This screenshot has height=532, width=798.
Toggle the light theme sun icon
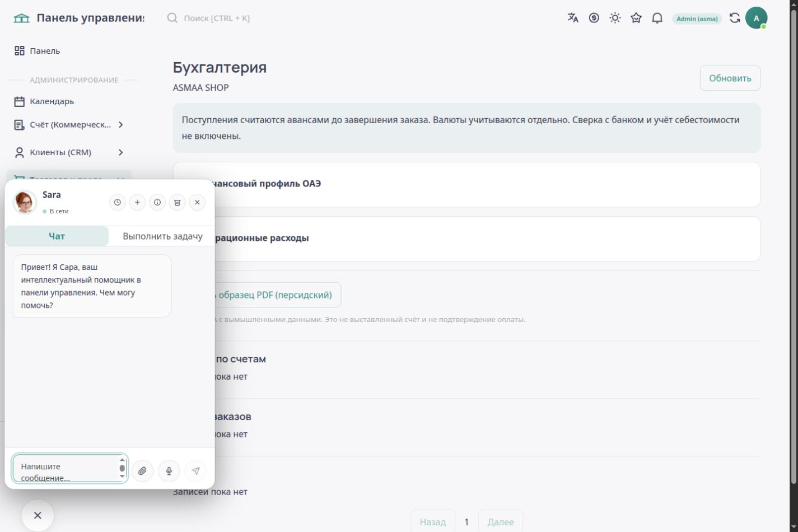tap(615, 18)
